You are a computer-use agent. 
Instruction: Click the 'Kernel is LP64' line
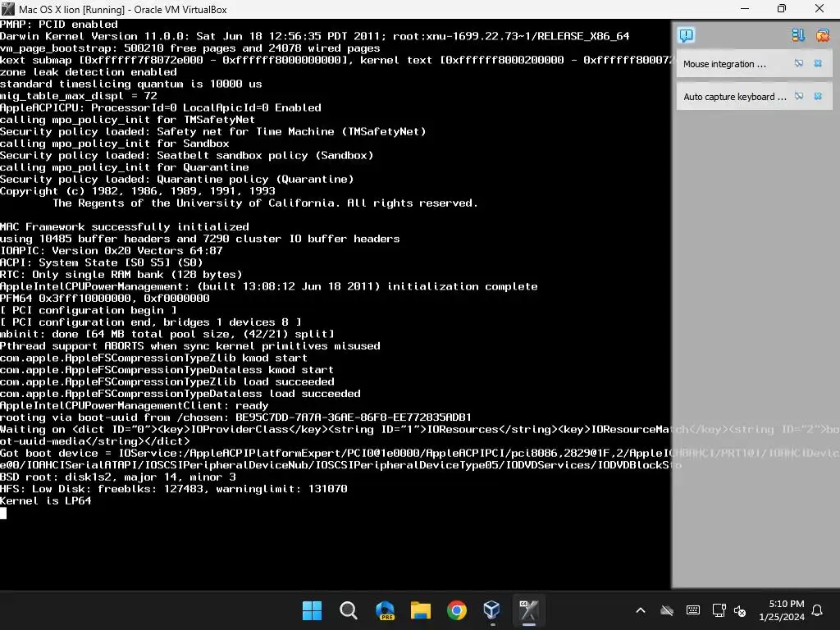point(46,501)
